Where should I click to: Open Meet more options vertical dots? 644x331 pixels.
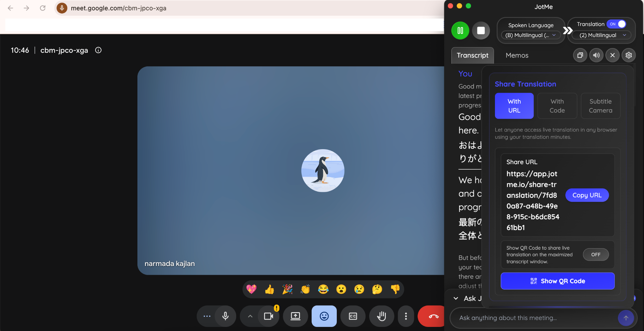tap(406, 316)
